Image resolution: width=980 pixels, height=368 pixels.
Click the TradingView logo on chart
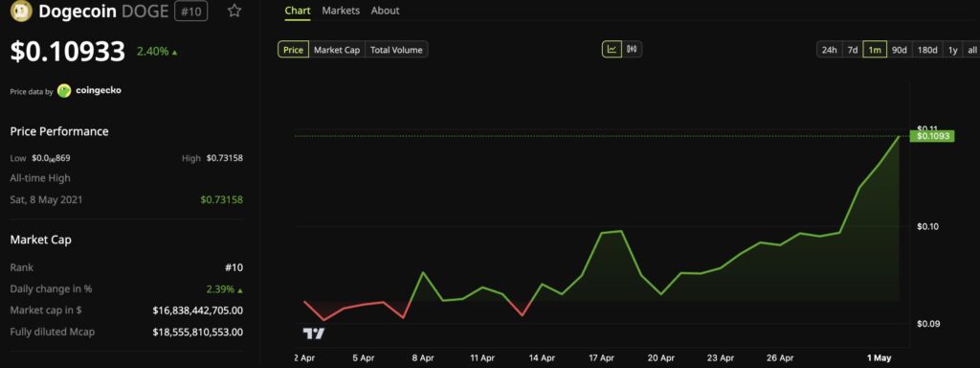coord(314,333)
